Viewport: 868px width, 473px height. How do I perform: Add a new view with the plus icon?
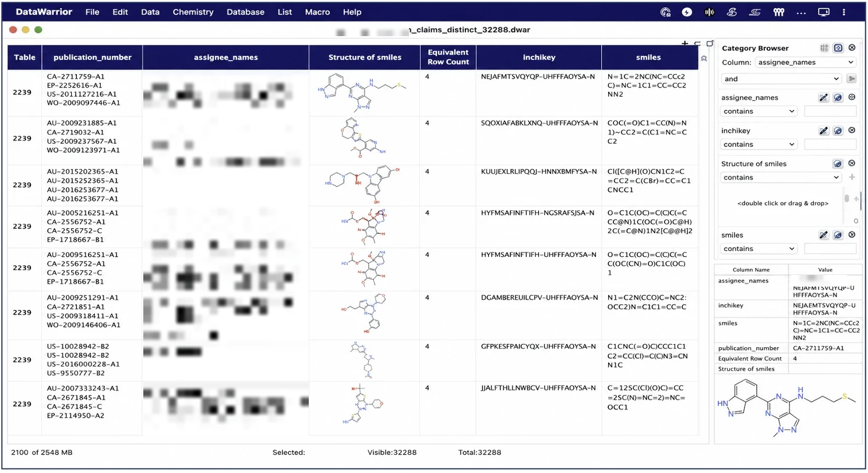click(684, 43)
